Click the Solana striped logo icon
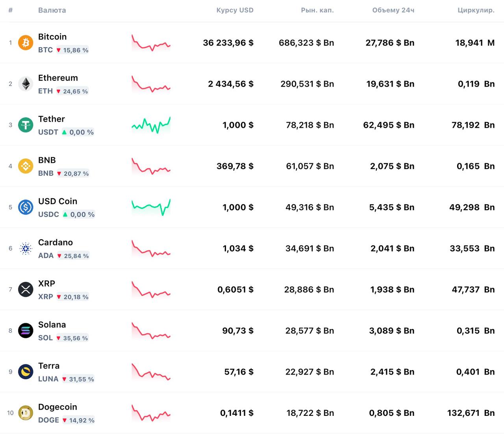Image resolution: width=504 pixels, height=434 pixels. coord(26,330)
